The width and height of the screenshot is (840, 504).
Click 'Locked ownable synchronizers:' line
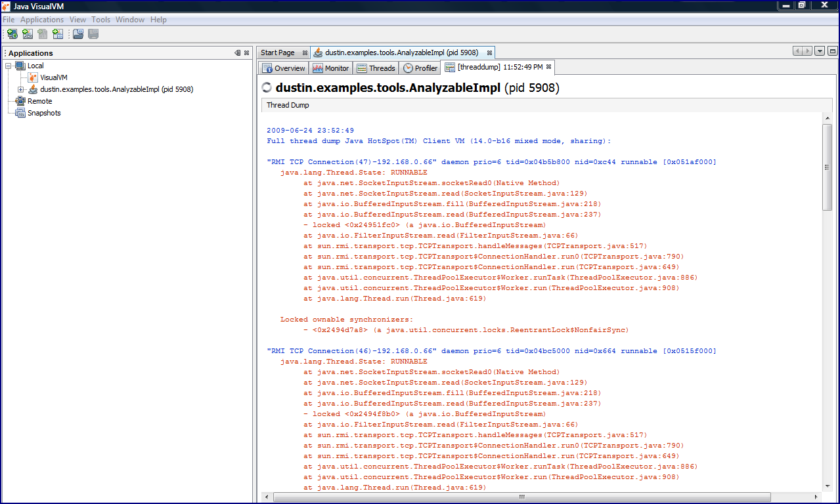click(x=347, y=320)
